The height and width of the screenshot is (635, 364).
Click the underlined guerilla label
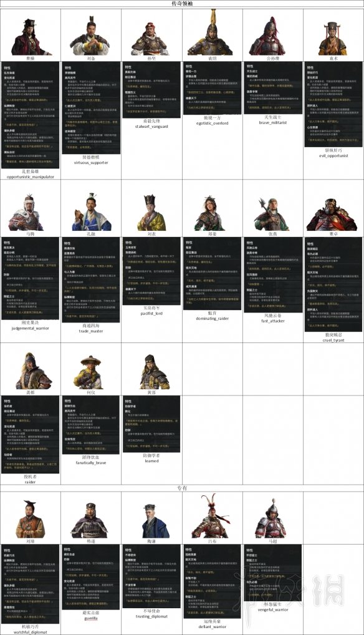(90, 618)
